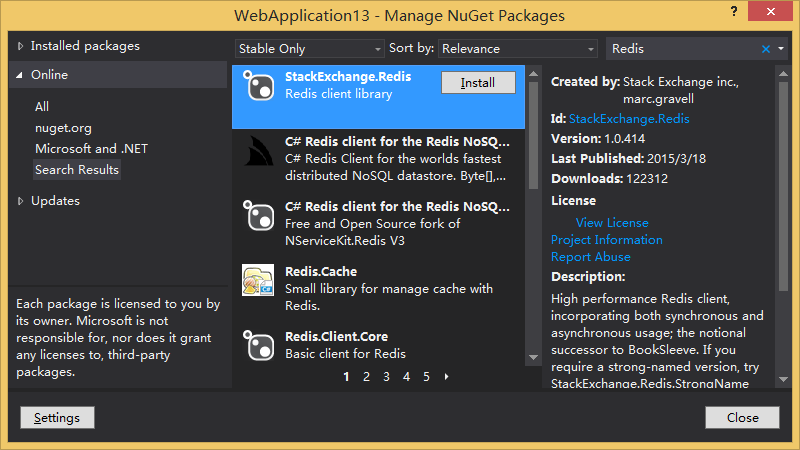Go to results page 5

426,377
